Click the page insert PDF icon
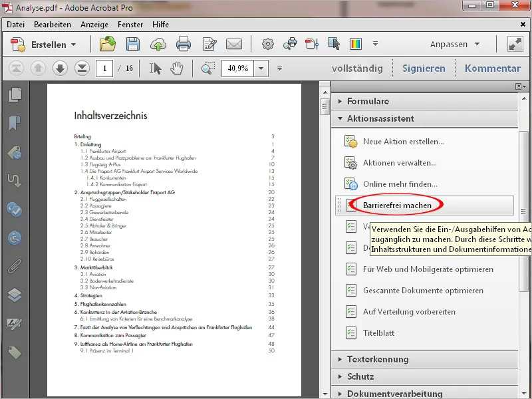This screenshot has height=399, width=532. 312,44
